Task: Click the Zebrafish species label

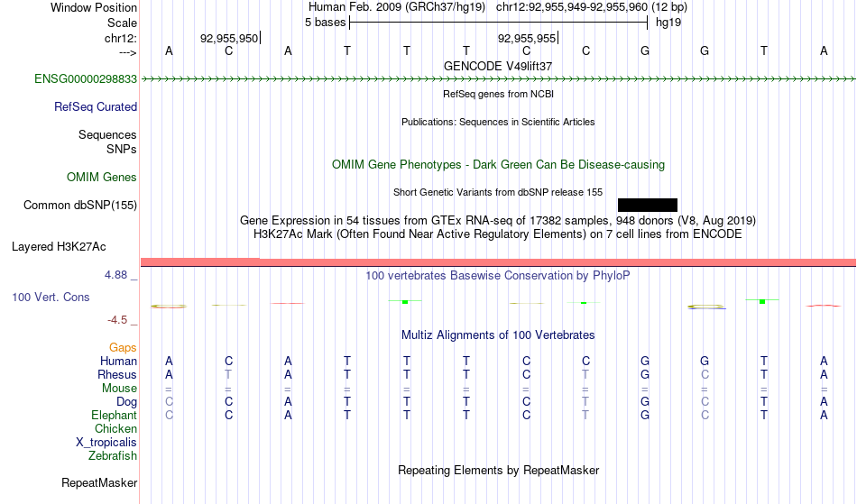Action: [113, 455]
